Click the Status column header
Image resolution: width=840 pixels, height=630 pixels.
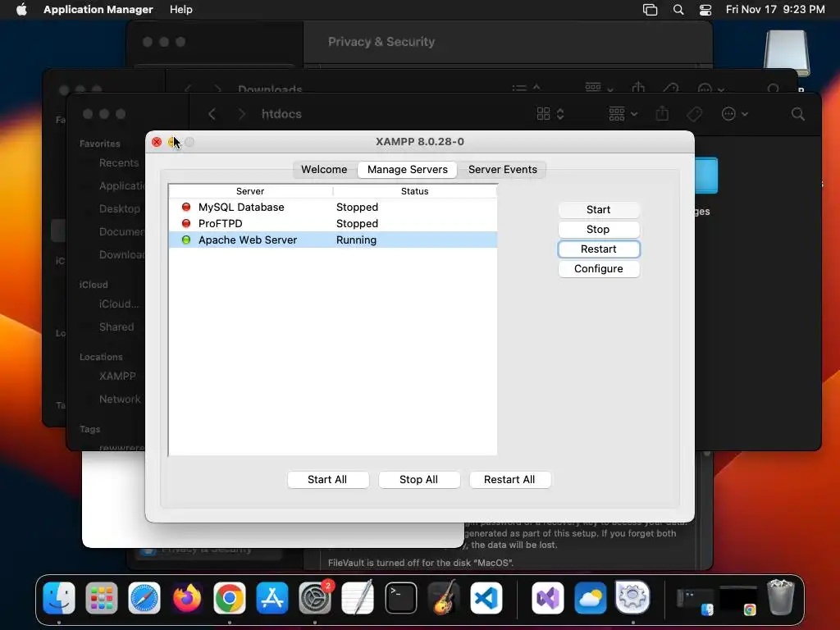(414, 191)
